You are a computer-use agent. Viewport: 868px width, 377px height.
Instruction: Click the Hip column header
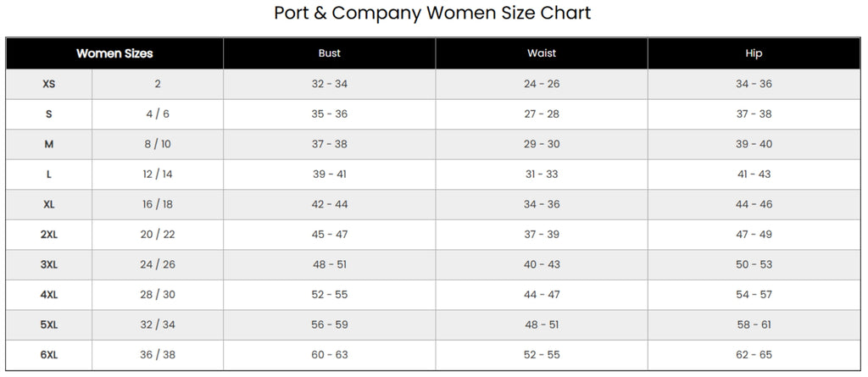click(754, 53)
